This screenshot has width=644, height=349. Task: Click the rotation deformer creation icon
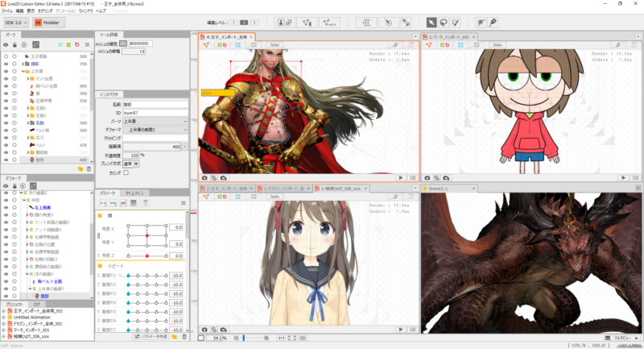pyautogui.click(x=388, y=23)
